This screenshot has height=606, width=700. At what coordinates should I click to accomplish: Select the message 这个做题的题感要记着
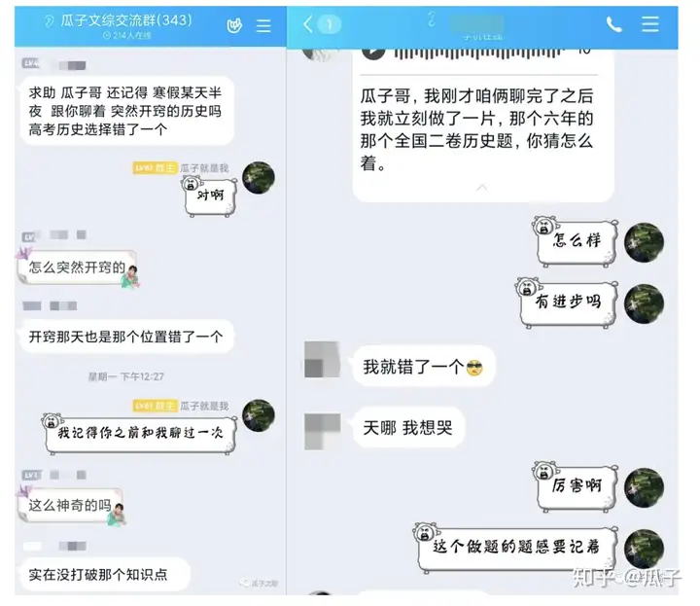517,549
